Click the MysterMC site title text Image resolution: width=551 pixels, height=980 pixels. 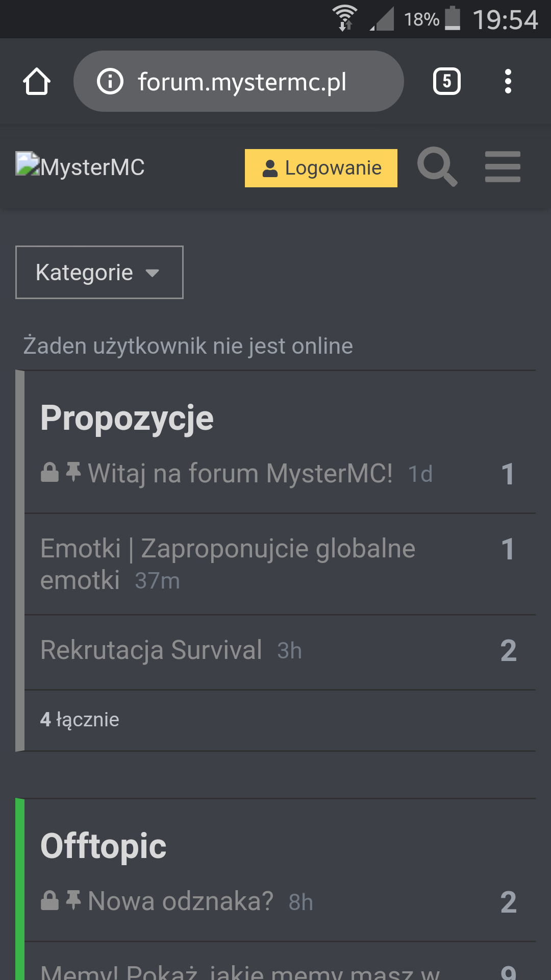93,167
